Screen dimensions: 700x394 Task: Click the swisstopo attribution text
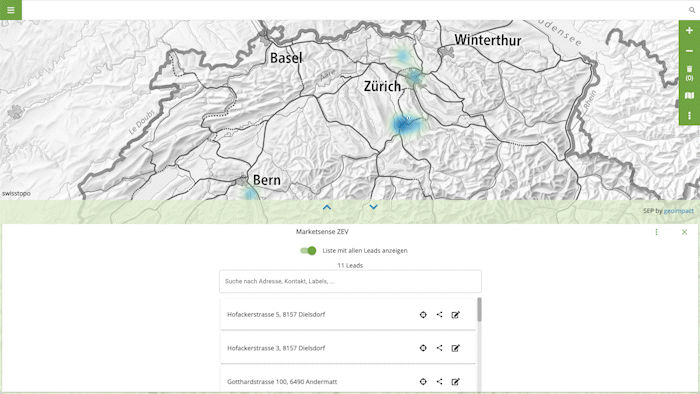coord(17,194)
